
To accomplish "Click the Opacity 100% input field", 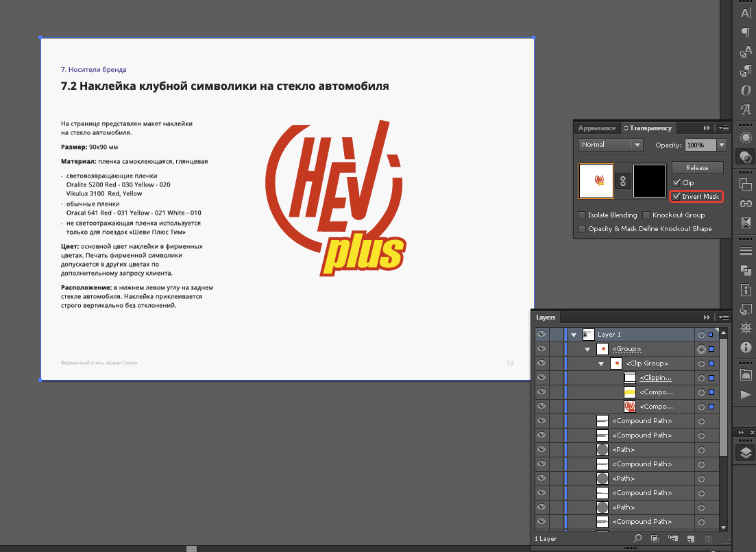I will [x=700, y=145].
